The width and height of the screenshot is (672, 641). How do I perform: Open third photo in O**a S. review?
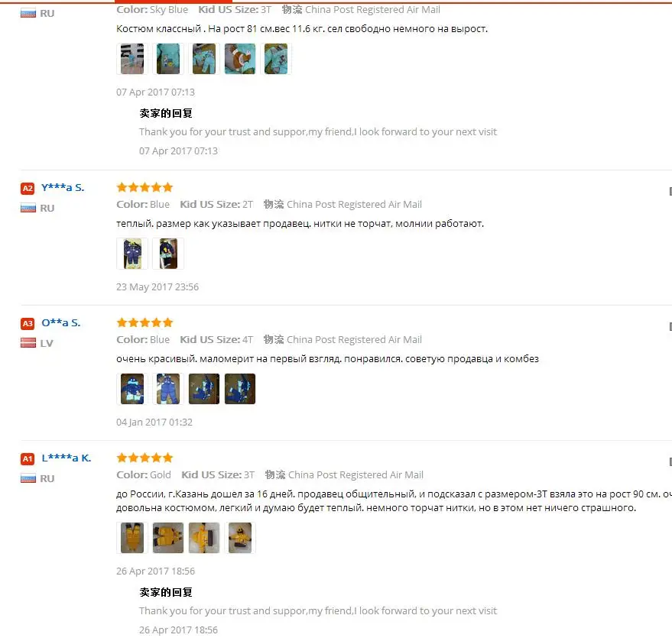[x=204, y=389]
